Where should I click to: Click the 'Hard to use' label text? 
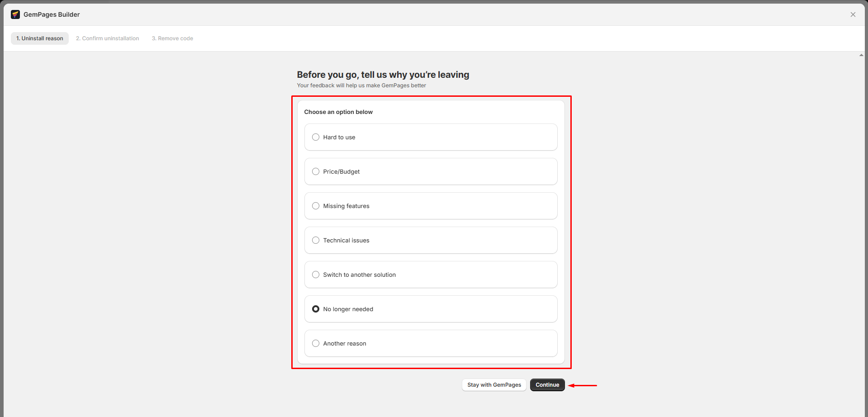tap(339, 137)
